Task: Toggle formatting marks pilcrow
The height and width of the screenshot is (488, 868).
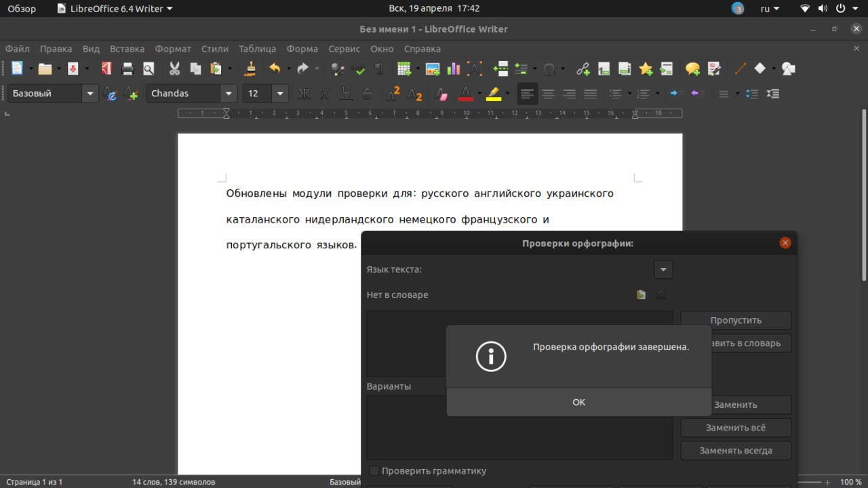Action: [379, 69]
